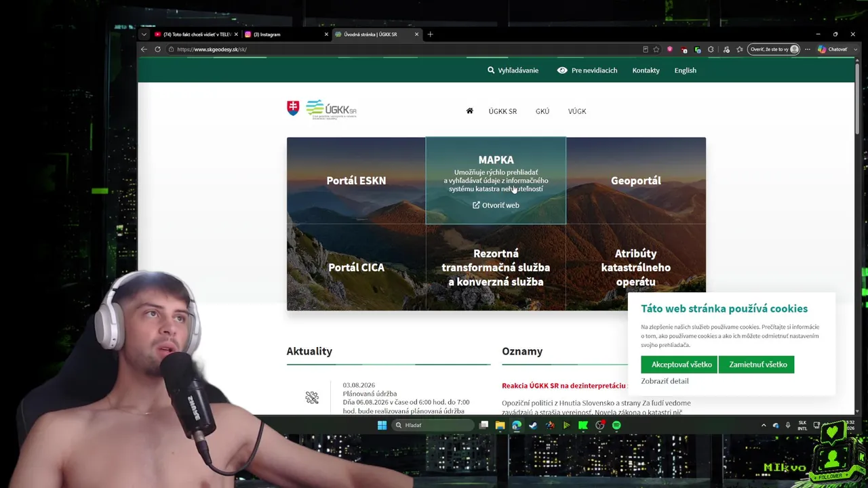The width and height of the screenshot is (868, 488).
Task: Click Zobraziť detail in cookie notice
Action: (x=665, y=381)
